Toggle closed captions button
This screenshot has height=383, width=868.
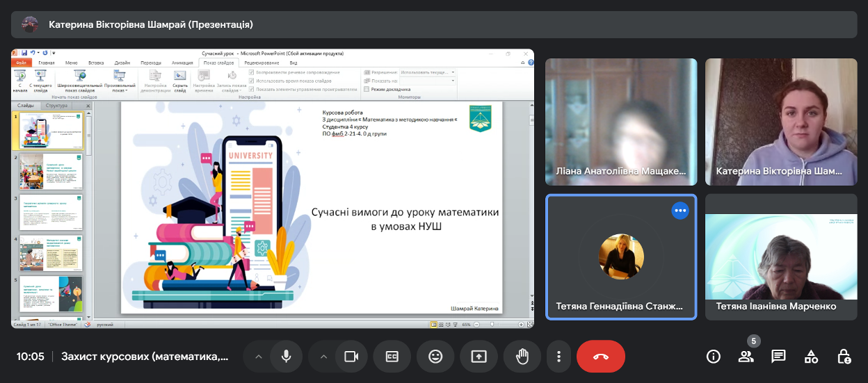point(392,357)
